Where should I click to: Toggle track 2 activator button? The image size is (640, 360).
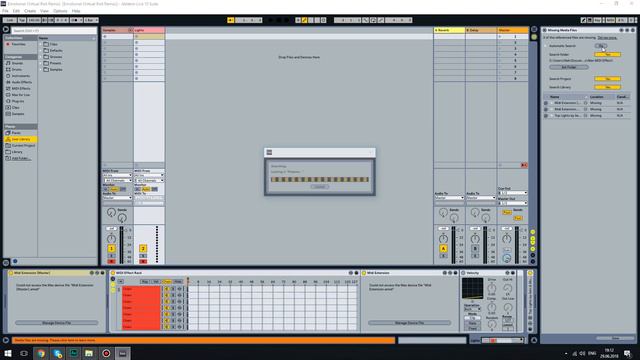coord(143,248)
